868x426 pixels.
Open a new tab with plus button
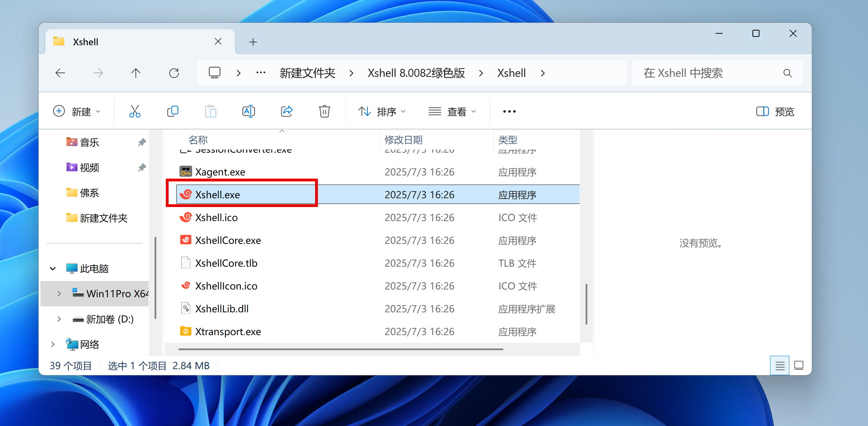tap(253, 42)
